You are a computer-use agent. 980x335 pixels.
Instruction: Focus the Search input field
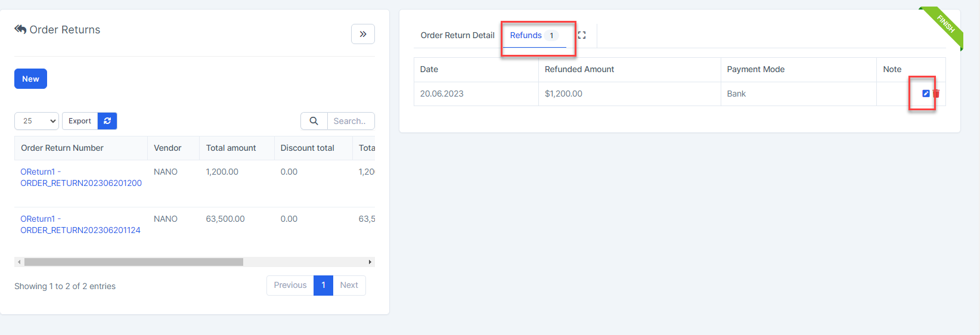pyautogui.click(x=351, y=121)
